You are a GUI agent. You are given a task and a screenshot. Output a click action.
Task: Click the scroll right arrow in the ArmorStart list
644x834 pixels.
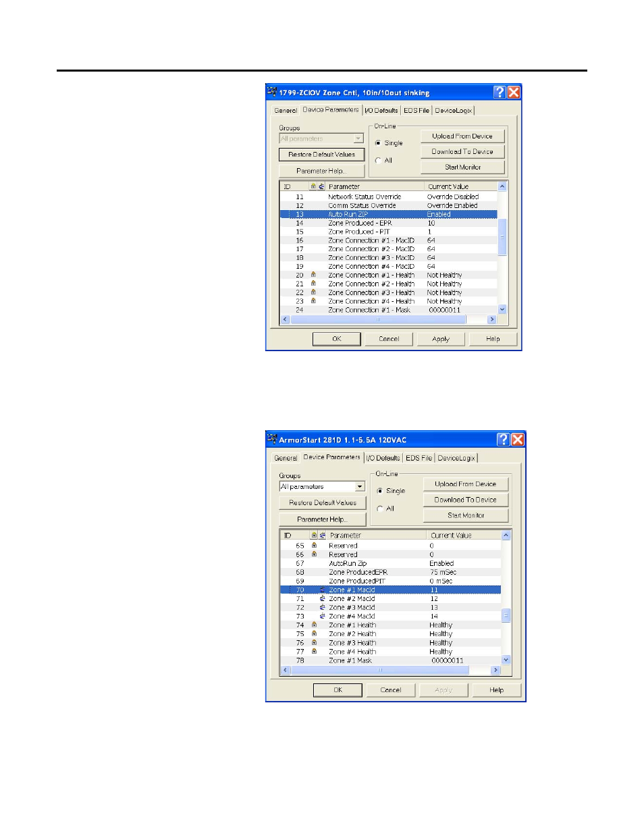[x=495, y=670]
